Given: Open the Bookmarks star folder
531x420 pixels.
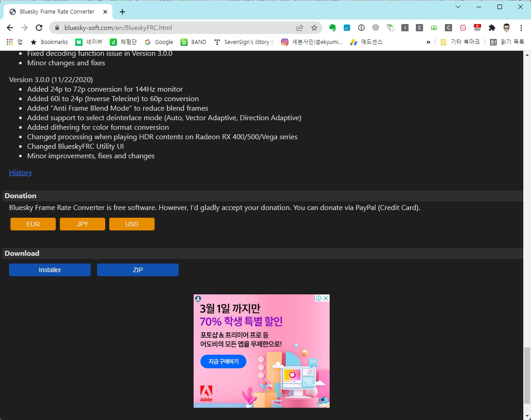Looking at the screenshot, I should pos(49,42).
